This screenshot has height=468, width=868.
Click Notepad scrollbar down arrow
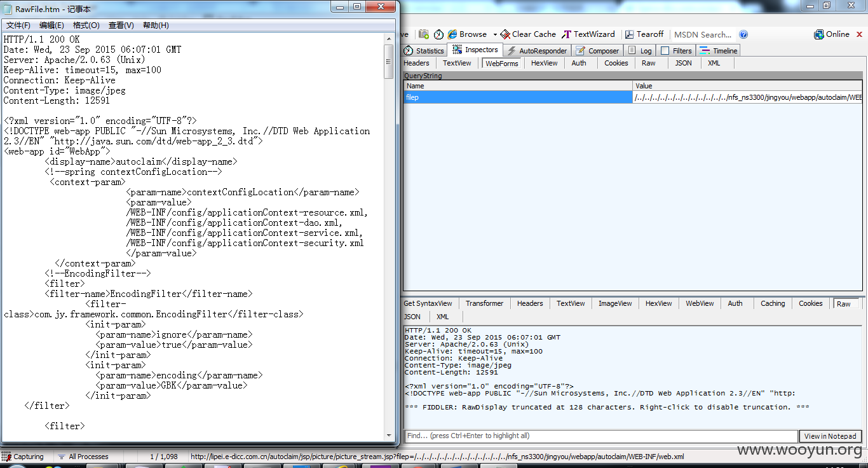[389, 436]
